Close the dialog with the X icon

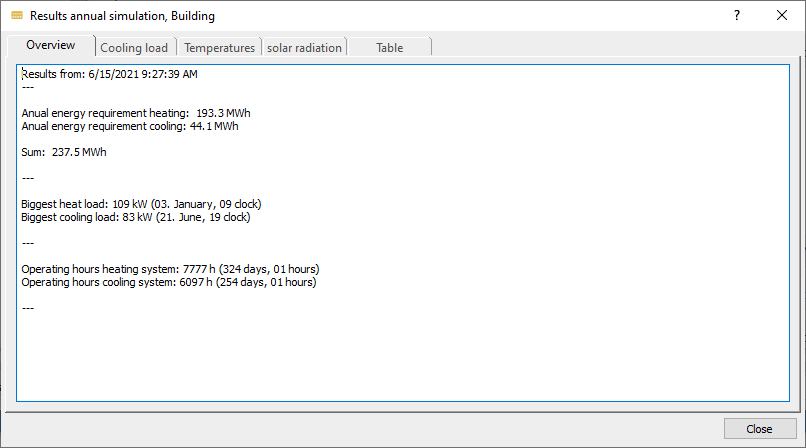[781, 15]
